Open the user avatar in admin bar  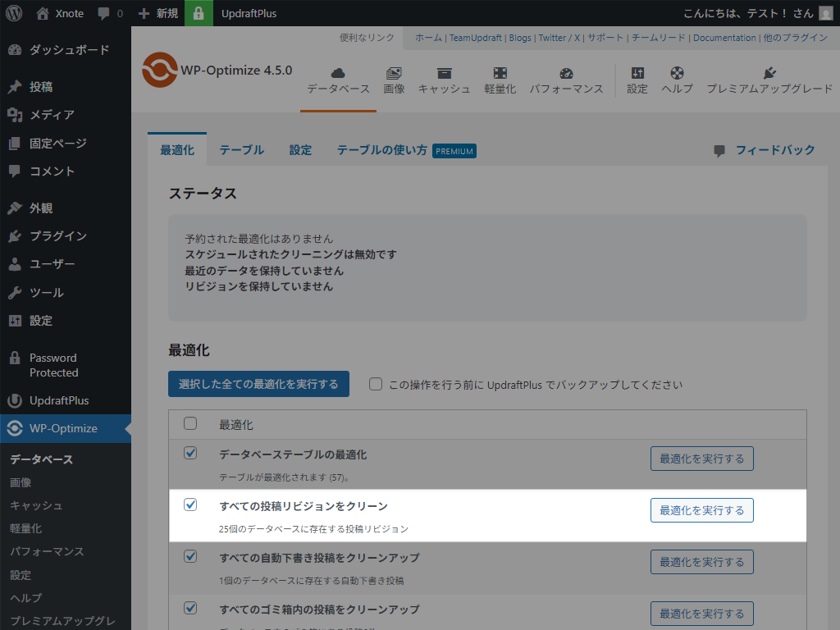[x=826, y=13]
